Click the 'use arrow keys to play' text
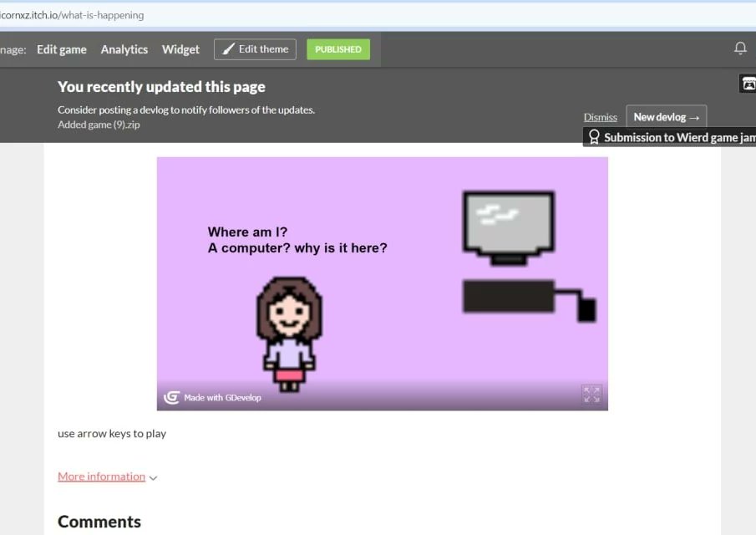756x535 pixels. [112, 433]
